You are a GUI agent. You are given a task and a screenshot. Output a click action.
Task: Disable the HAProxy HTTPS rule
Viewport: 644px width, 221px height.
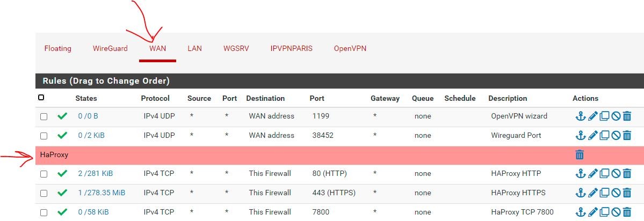(616, 193)
